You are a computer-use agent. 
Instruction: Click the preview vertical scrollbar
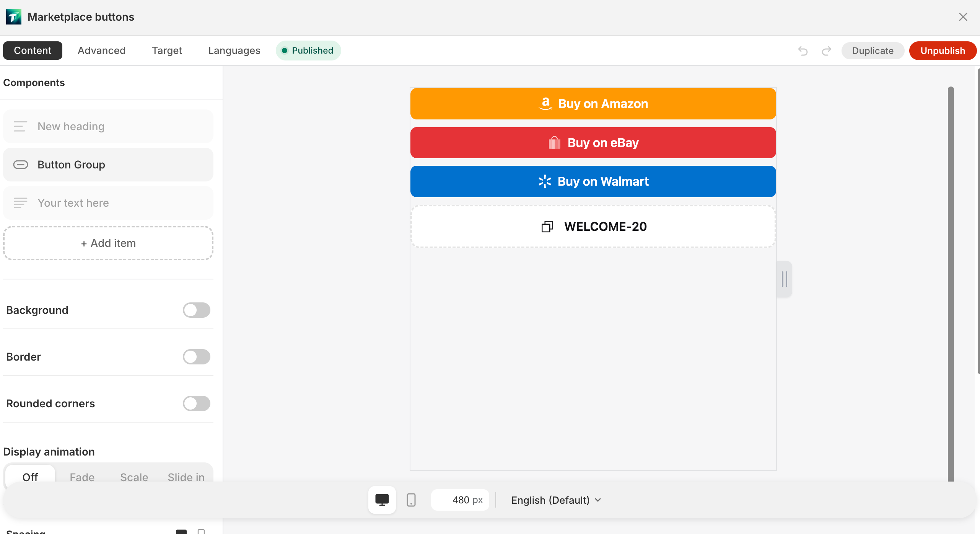[951, 284]
